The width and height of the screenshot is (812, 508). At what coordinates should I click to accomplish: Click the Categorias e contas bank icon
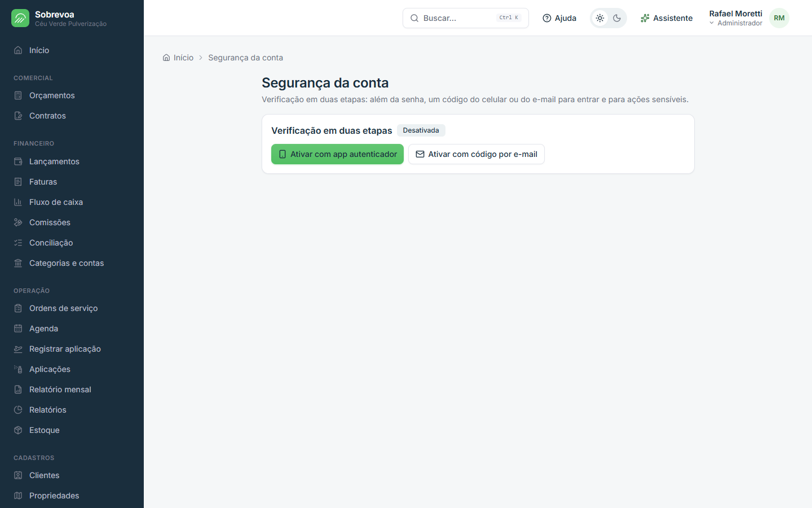coord(18,263)
